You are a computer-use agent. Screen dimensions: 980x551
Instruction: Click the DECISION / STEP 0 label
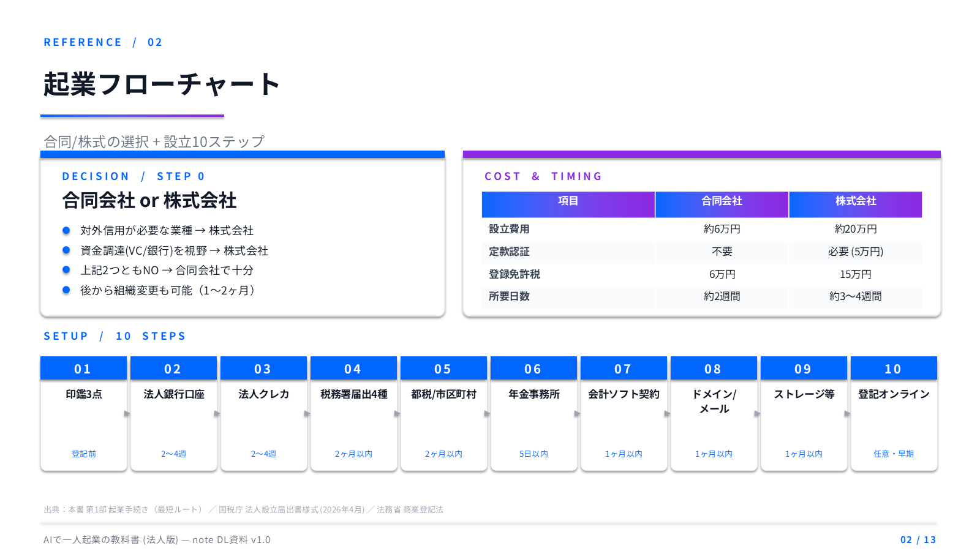(x=134, y=176)
